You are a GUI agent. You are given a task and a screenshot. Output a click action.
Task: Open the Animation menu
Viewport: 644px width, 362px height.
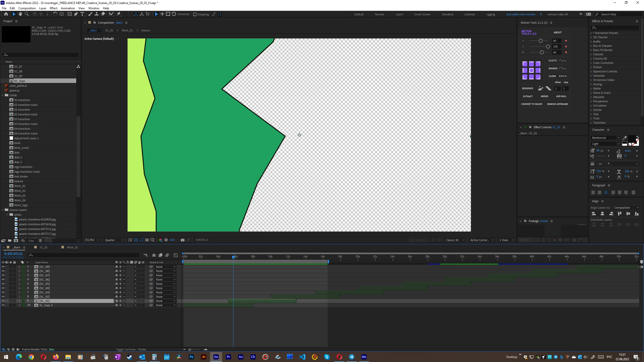pos(68,8)
